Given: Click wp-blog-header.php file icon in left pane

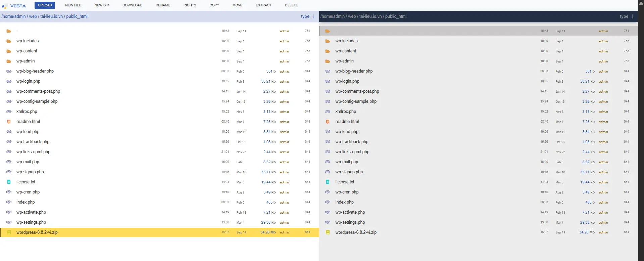Looking at the screenshot, I should tap(9, 71).
